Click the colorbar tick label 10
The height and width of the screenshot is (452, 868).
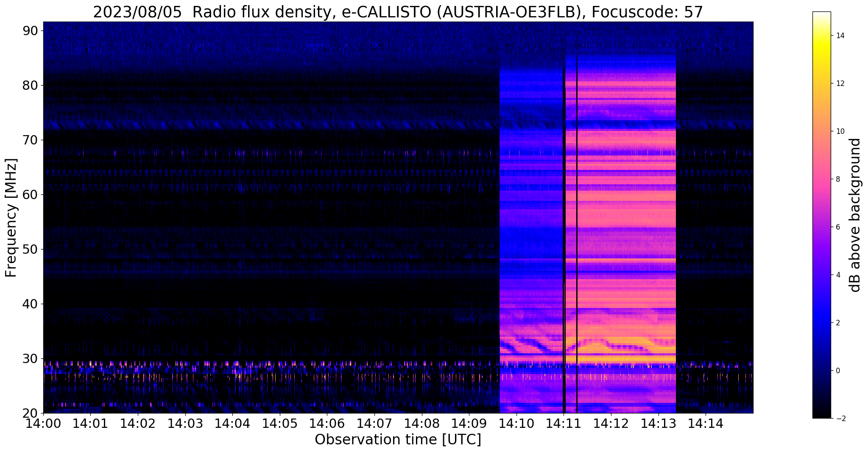click(x=840, y=131)
